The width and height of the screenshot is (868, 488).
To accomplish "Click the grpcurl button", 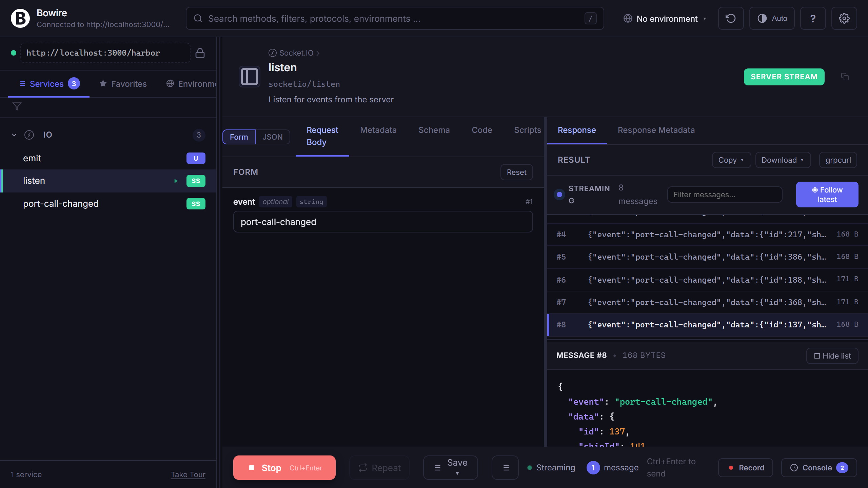I will 838,160.
